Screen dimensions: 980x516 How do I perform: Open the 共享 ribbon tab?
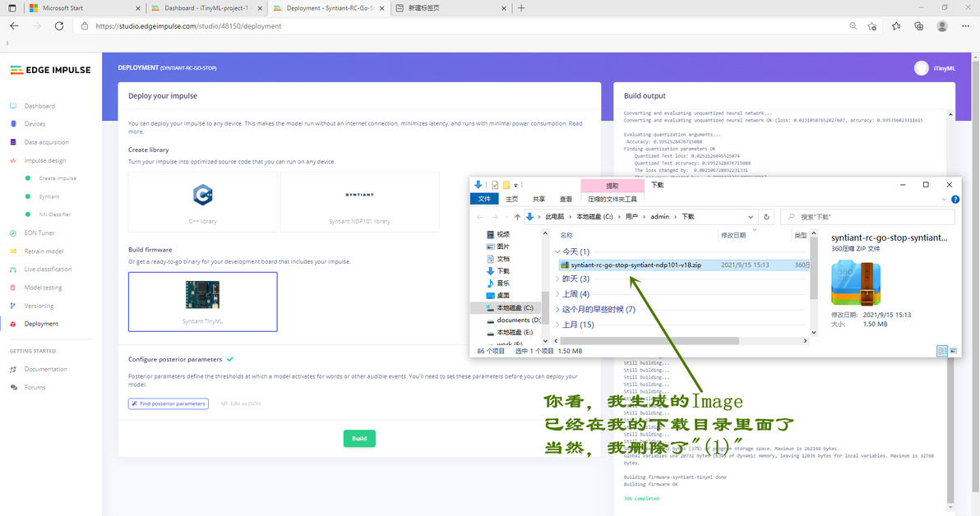[539, 200]
